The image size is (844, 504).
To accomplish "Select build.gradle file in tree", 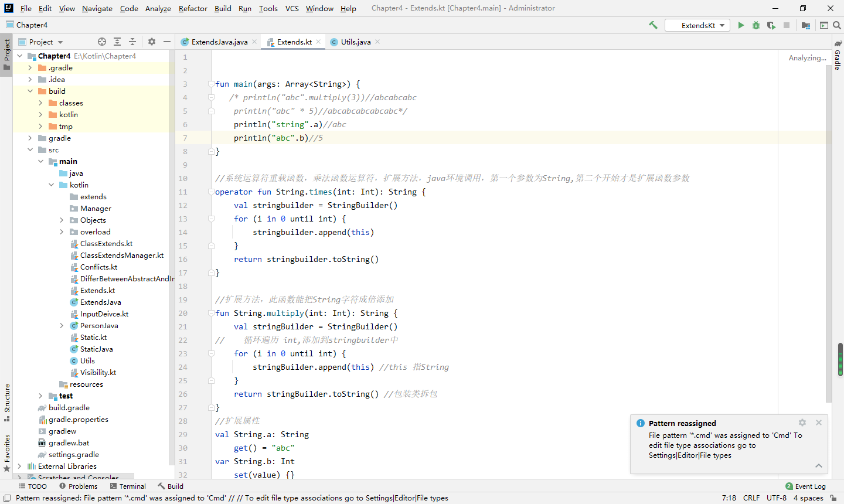I will [x=69, y=407].
